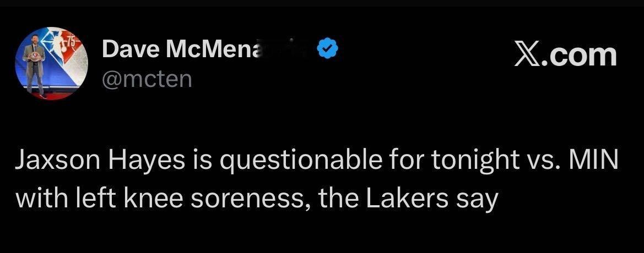644x253 pixels.
Task: Open the @mcten handle link
Action: (147, 79)
